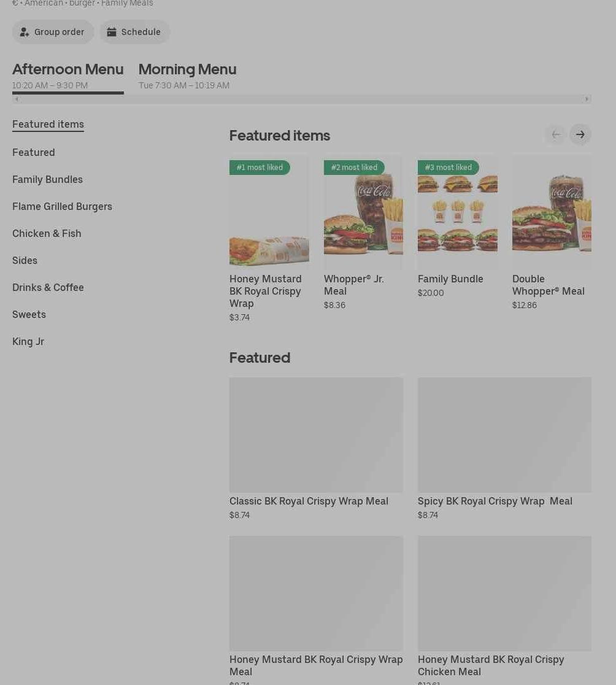Click the menu scrollbar left arrow

(x=17, y=99)
